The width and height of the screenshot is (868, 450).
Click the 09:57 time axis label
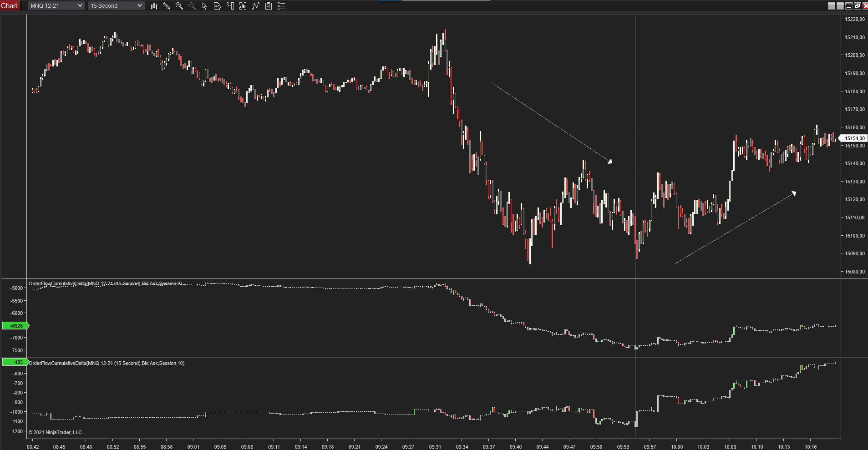point(650,447)
